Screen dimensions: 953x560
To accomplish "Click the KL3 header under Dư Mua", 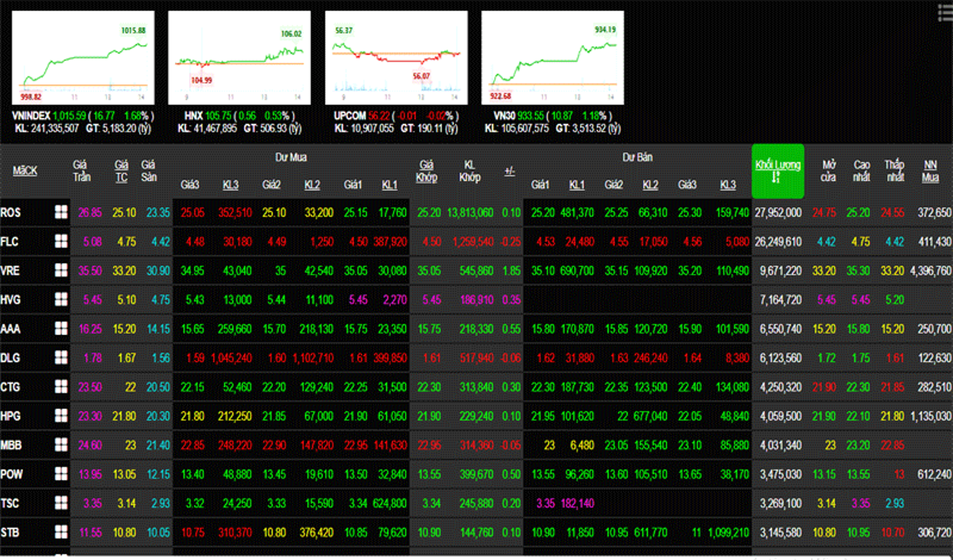I will (230, 185).
